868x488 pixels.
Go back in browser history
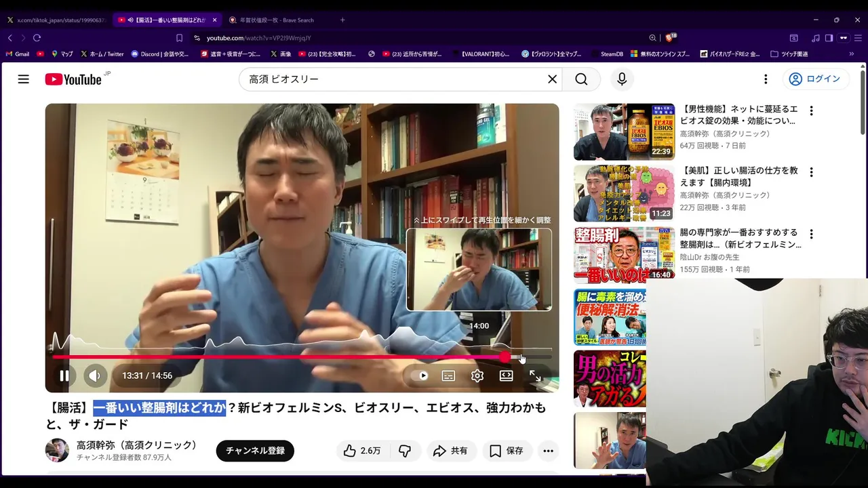10,38
